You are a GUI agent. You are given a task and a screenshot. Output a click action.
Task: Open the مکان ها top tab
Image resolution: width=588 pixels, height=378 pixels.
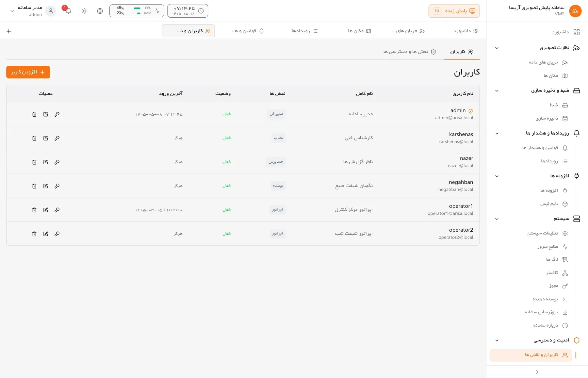tap(359, 31)
